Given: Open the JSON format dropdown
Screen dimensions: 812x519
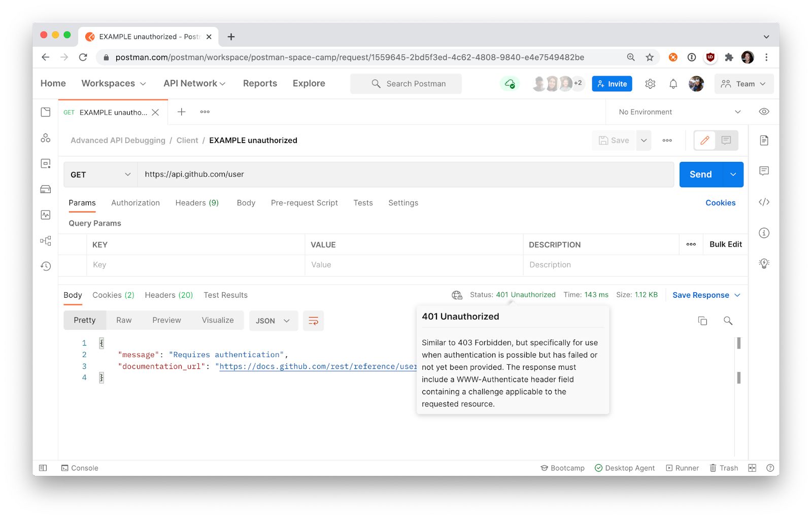Looking at the screenshot, I should pos(273,321).
